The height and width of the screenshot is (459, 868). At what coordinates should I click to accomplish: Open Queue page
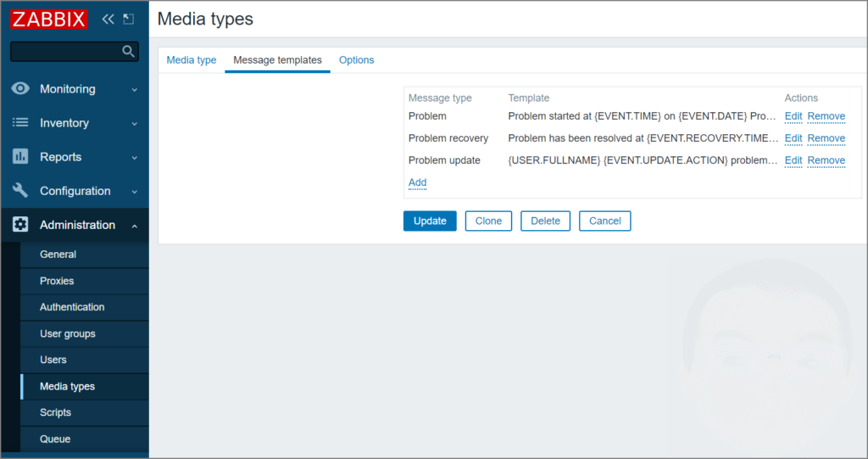tap(55, 439)
